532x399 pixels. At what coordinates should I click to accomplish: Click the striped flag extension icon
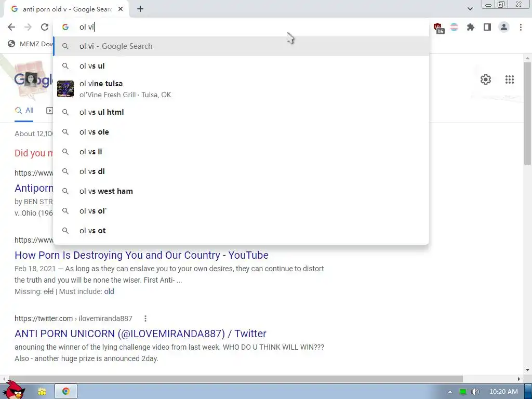click(454, 27)
